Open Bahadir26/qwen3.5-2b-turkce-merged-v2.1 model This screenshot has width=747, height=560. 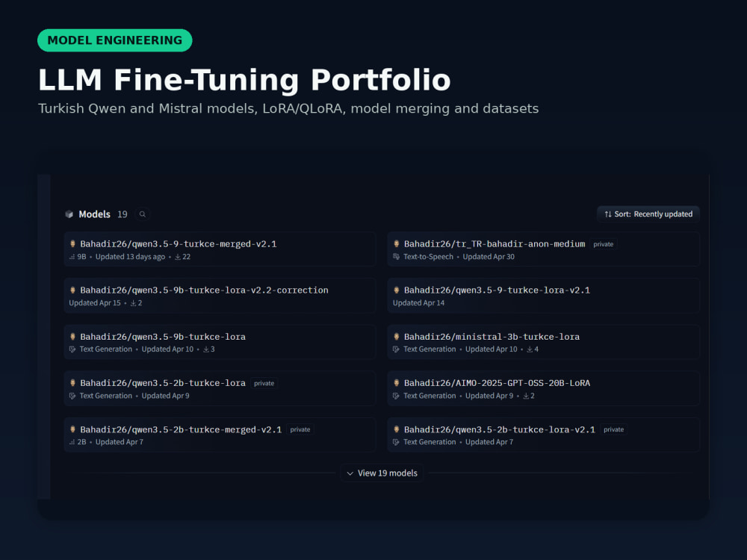pos(220,435)
